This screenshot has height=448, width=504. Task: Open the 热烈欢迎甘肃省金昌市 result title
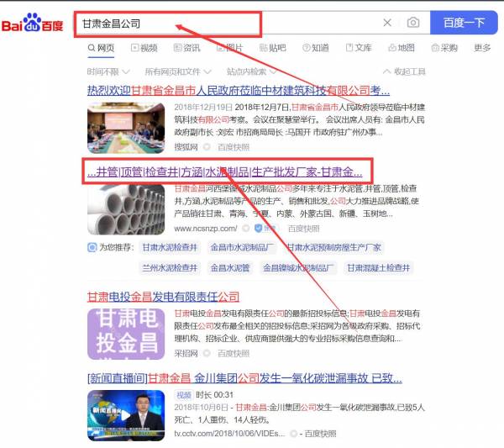pos(238,90)
